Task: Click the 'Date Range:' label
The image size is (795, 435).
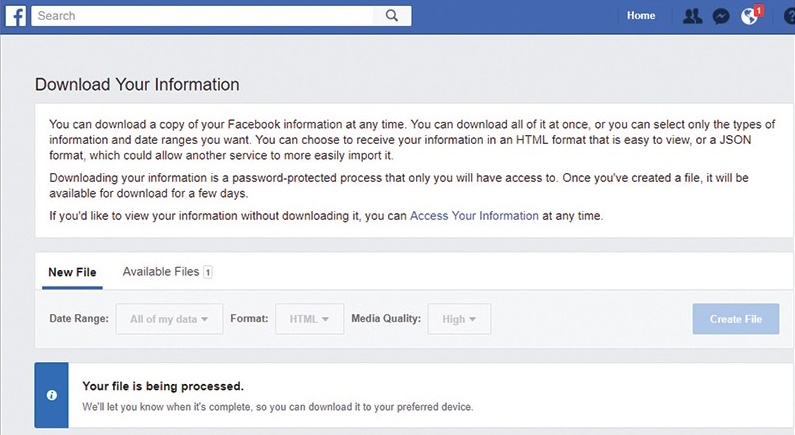Action: (x=79, y=318)
